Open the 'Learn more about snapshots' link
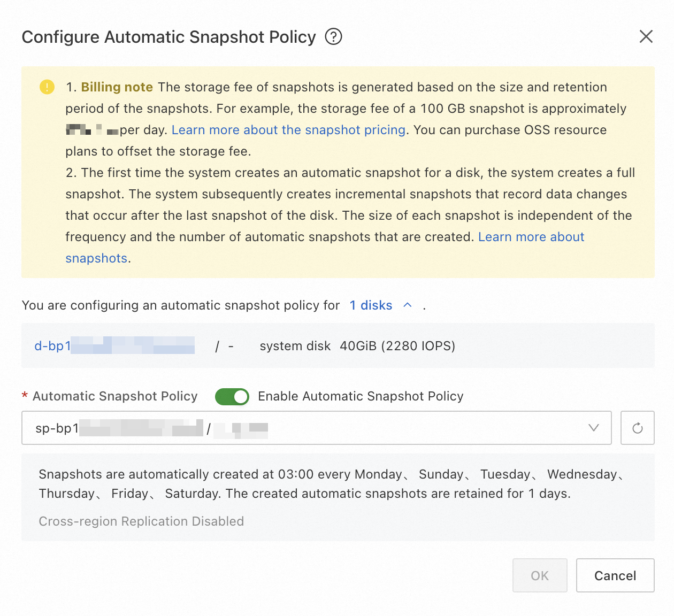Viewport: 674px width, 616px height. (x=531, y=237)
